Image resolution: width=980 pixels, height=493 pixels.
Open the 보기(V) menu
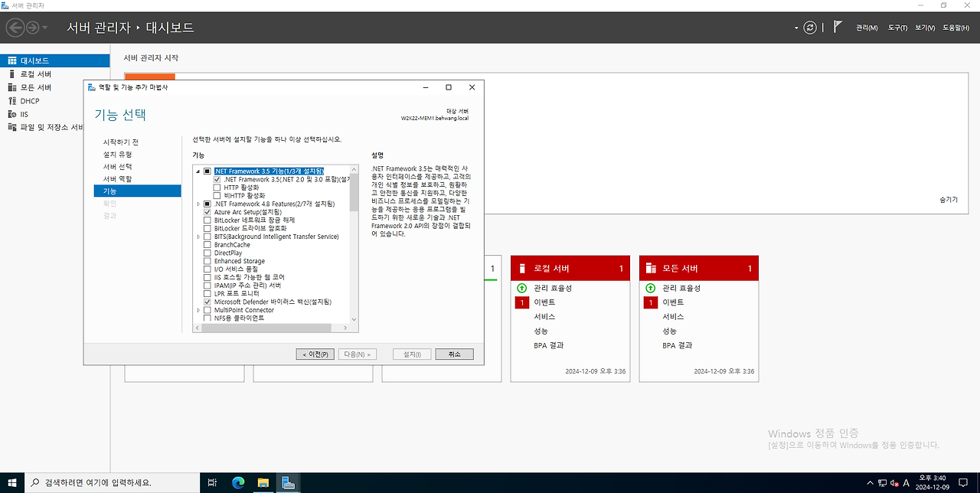(925, 28)
